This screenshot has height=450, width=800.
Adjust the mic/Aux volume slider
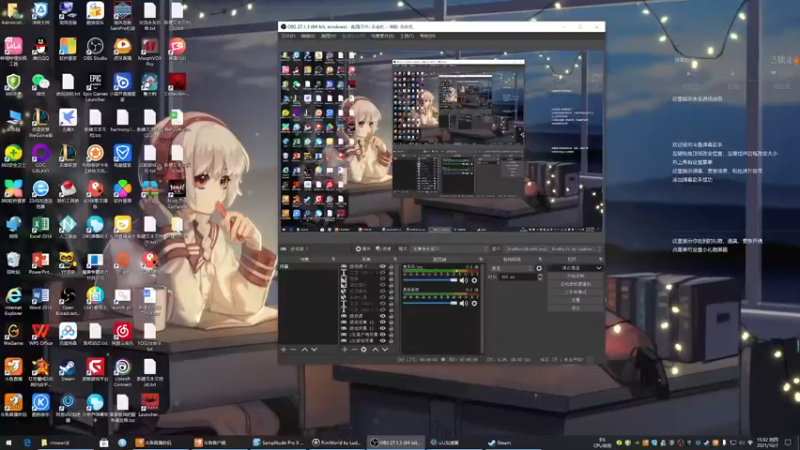[430, 280]
